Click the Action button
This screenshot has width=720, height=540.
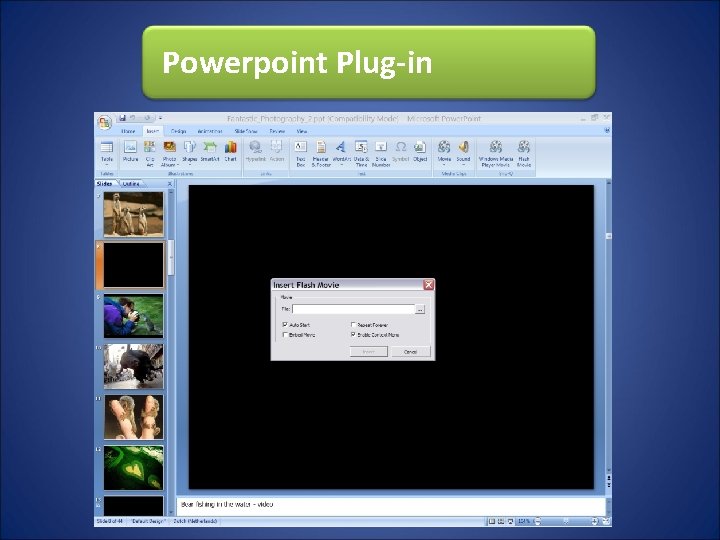277,152
